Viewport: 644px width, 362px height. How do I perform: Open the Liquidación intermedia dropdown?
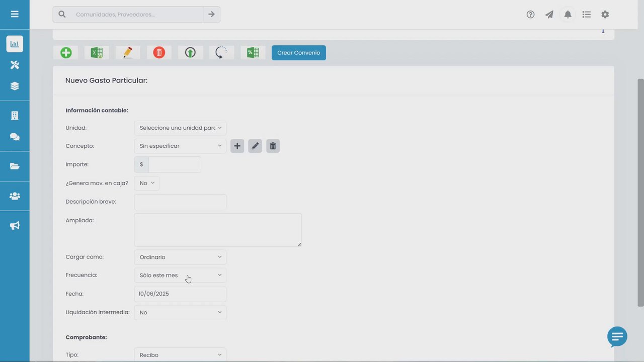click(180, 312)
